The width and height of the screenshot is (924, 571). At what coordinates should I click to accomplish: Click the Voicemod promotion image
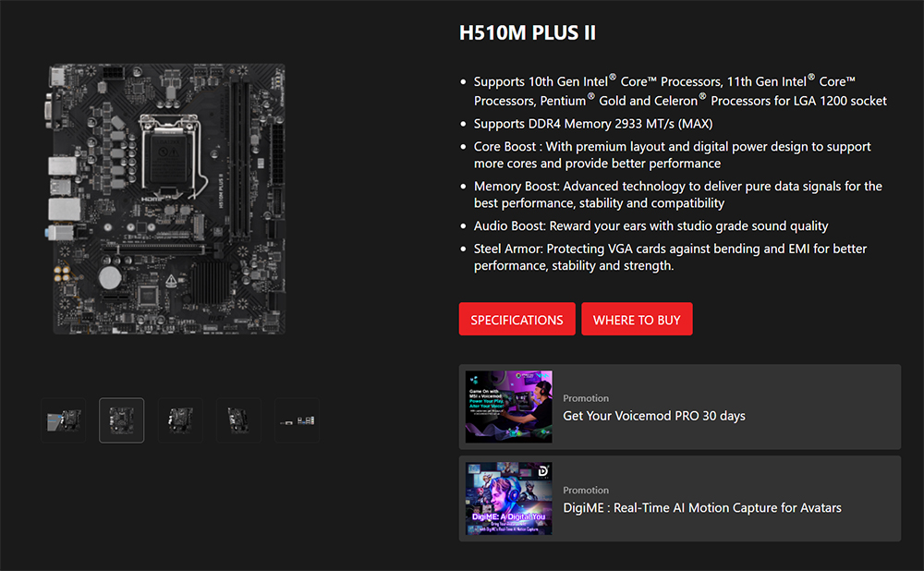point(508,407)
